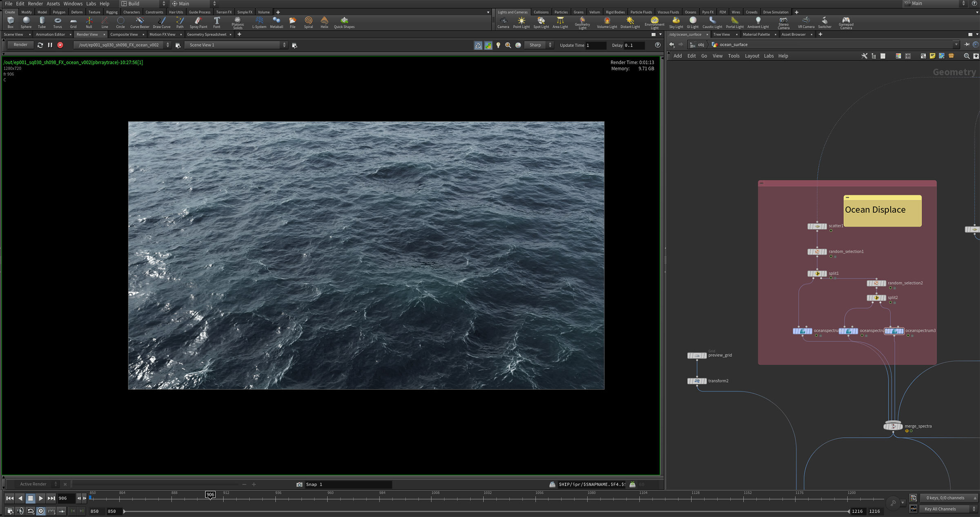Click the oceanspectrum3 node icon
The image size is (980, 517).
(x=894, y=331)
